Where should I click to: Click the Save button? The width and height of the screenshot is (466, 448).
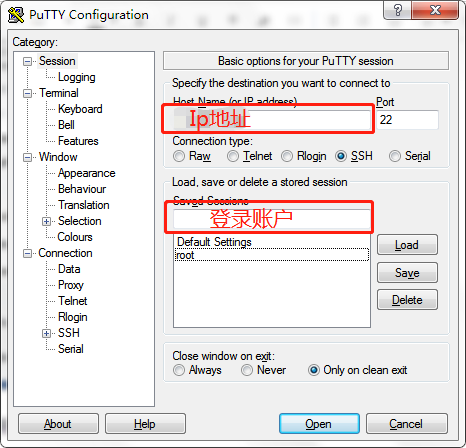(407, 273)
